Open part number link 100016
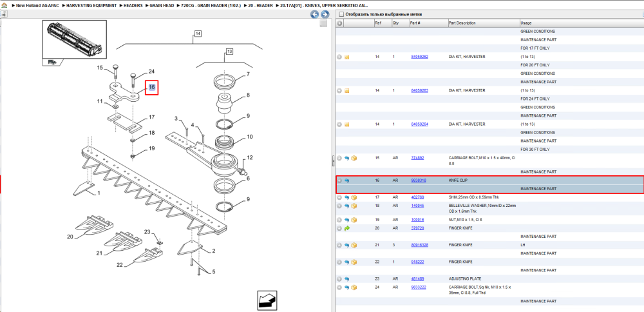The height and width of the screenshot is (312, 644). pyautogui.click(x=417, y=220)
